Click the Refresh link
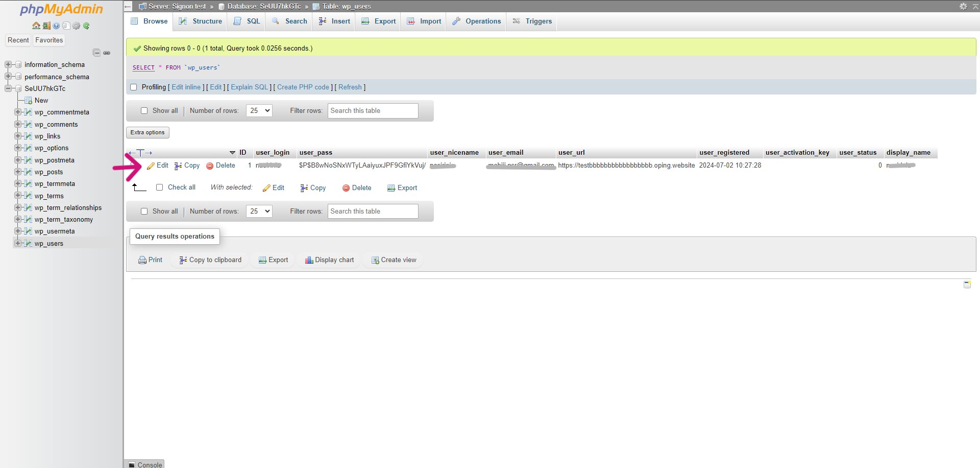The image size is (980, 468). pyautogui.click(x=350, y=87)
